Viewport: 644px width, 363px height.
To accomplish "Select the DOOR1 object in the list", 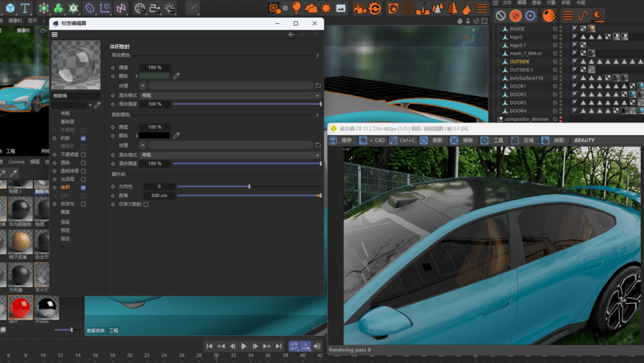I will [518, 86].
